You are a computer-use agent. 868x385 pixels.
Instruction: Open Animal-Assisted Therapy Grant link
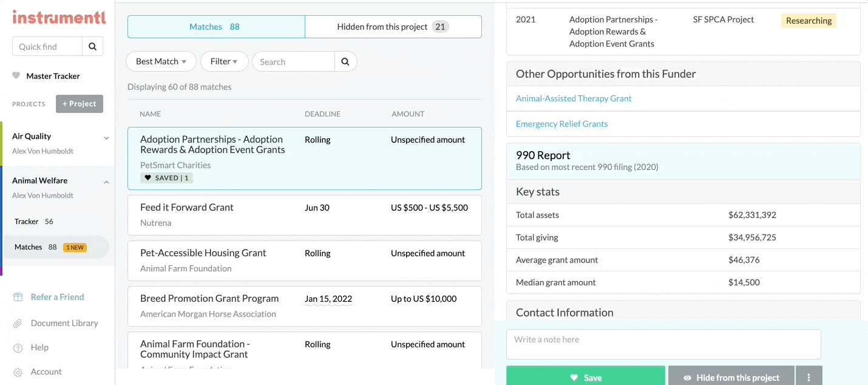[574, 98]
